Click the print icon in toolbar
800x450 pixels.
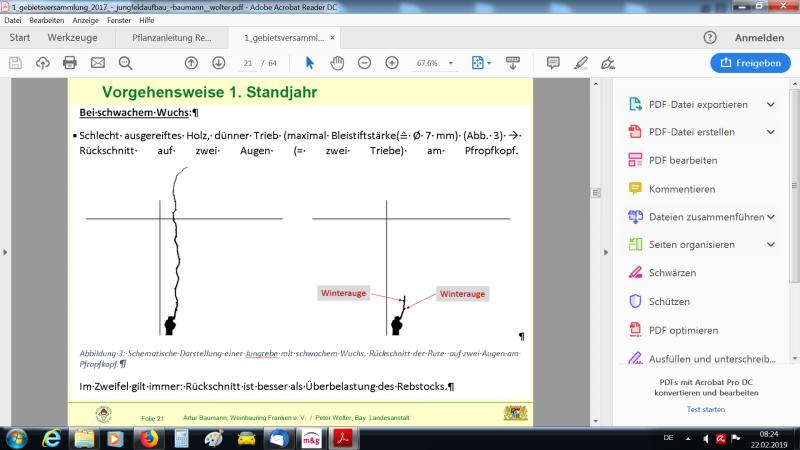pos(70,62)
